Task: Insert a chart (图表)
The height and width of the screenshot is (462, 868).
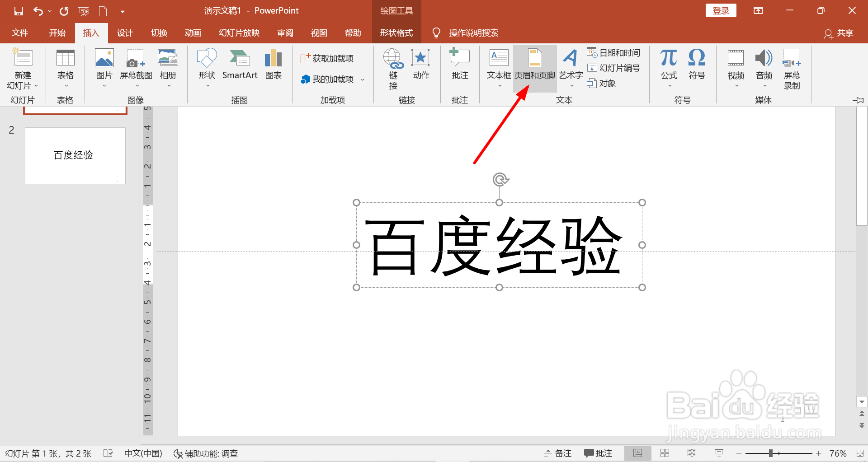Action: coord(274,65)
